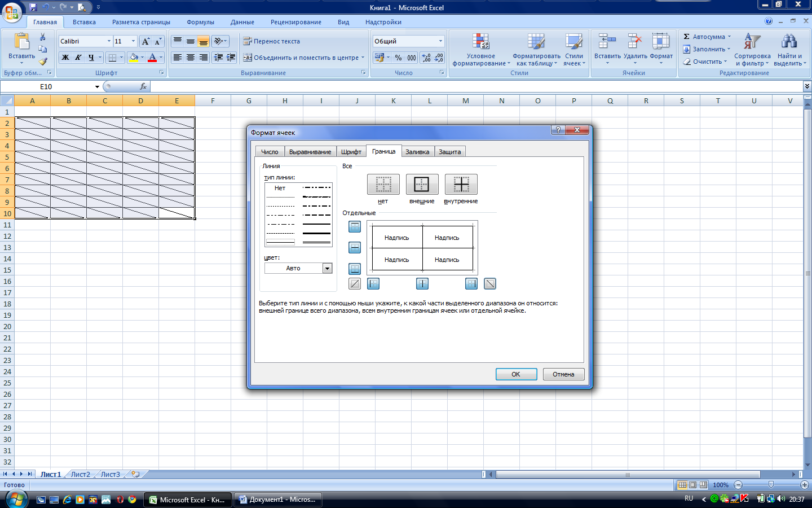Toggle bold (Ж) formatting

[x=65, y=58]
